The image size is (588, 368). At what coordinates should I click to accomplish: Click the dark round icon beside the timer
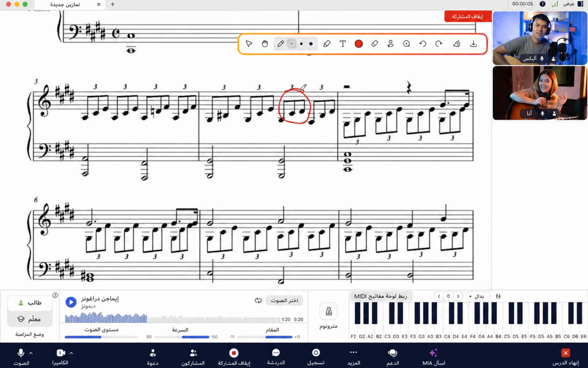coord(542,4)
